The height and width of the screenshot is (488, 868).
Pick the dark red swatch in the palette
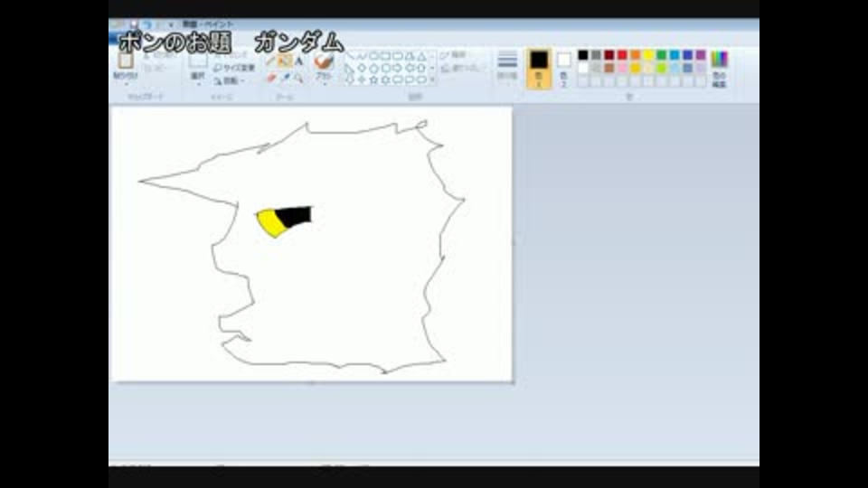point(609,55)
